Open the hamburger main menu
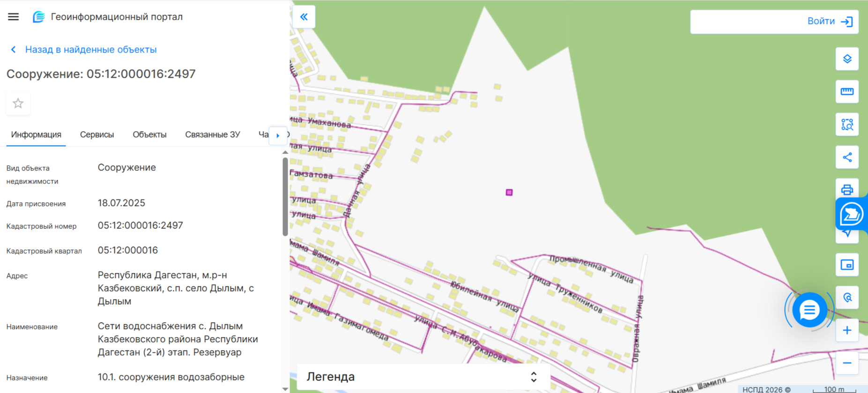 tap(14, 17)
